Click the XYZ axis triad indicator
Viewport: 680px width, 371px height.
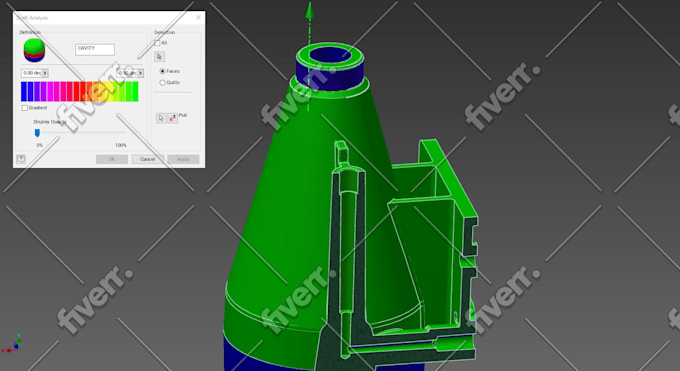[12, 344]
